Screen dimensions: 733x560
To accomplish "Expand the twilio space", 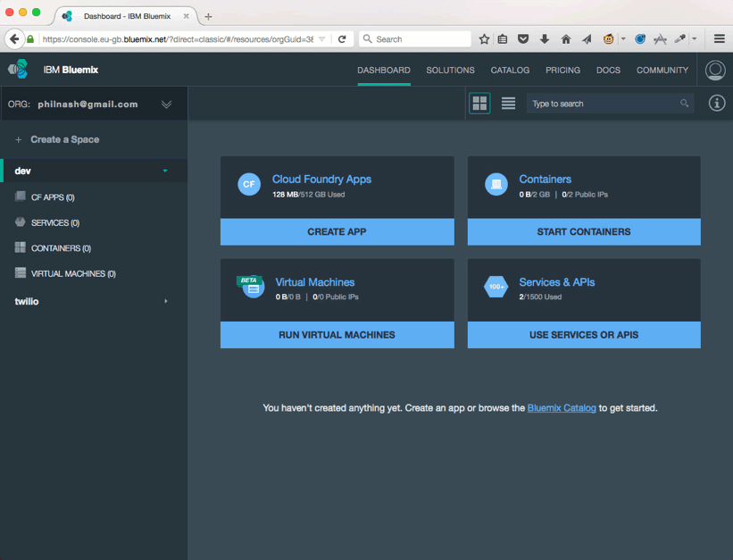I will 166,301.
